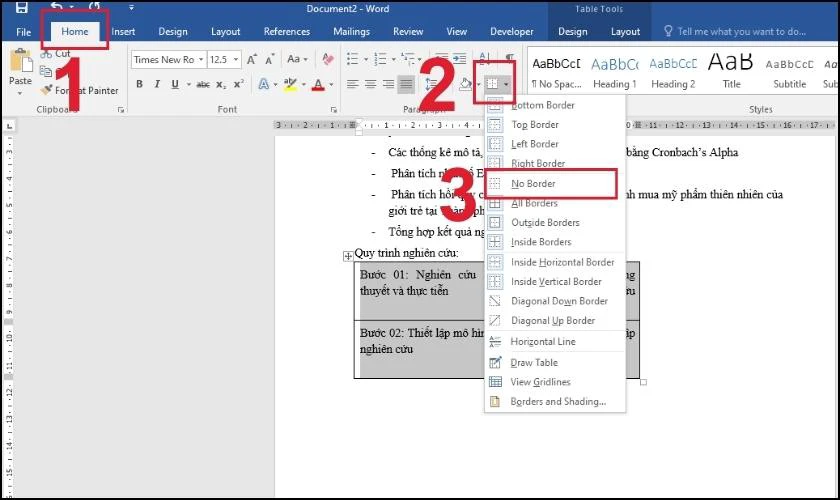The width and height of the screenshot is (840, 500).
Task: Click the Numbering list icon
Action: coord(380,59)
